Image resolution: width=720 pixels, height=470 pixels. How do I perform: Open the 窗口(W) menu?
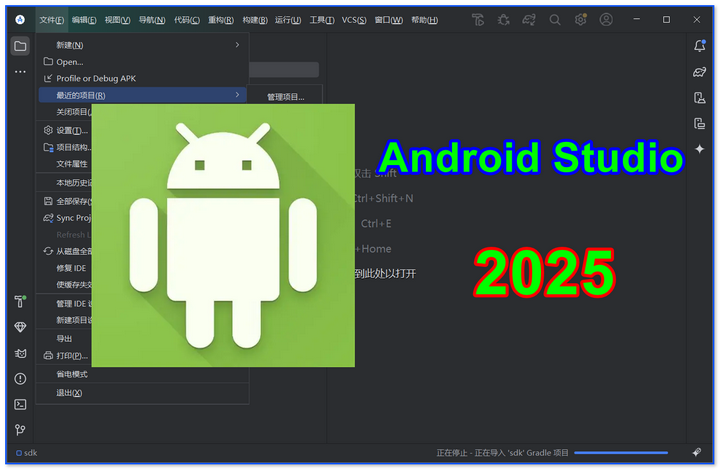[x=388, y=20]
